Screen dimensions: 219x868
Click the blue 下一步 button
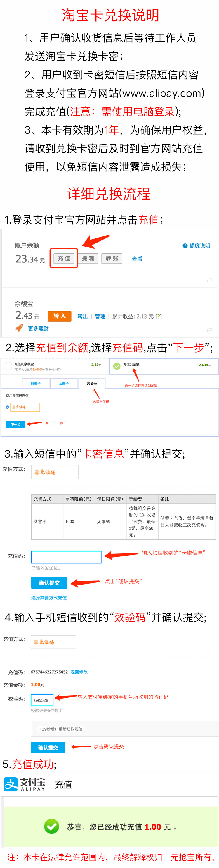[x=15, y=424]
